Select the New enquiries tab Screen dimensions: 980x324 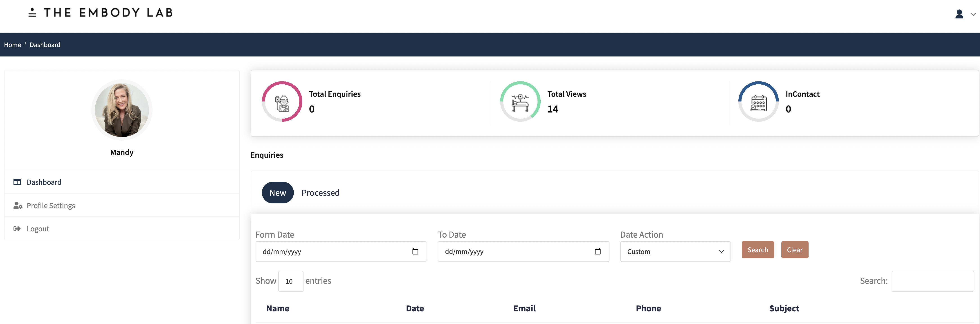277,193
